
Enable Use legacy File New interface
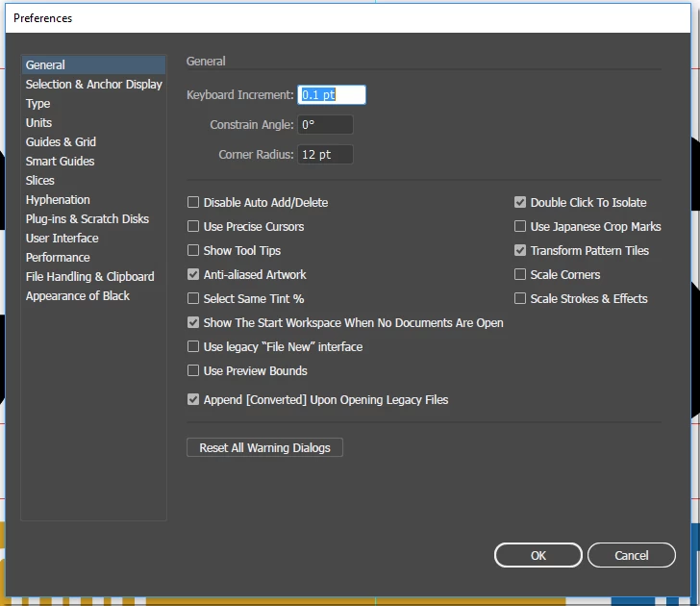(x=193, y=346)
